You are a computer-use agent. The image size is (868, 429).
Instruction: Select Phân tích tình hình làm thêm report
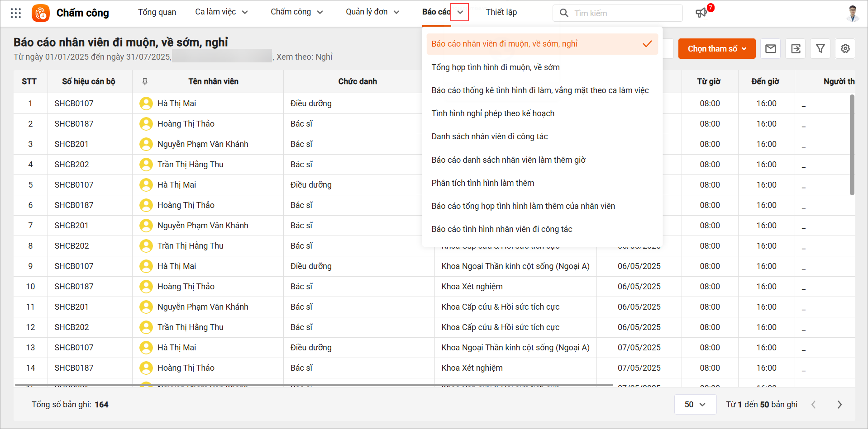pos(482,183)
